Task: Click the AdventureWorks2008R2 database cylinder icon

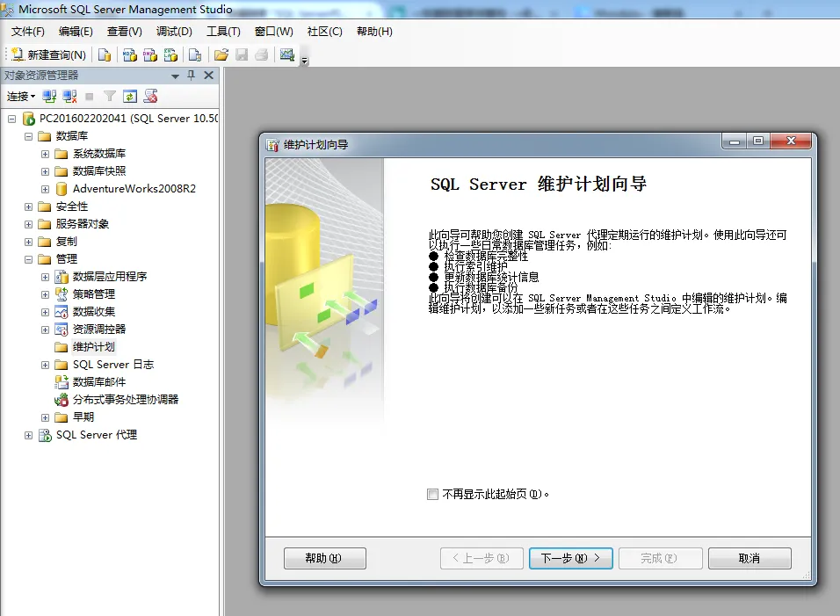Action: coord(62,189)
